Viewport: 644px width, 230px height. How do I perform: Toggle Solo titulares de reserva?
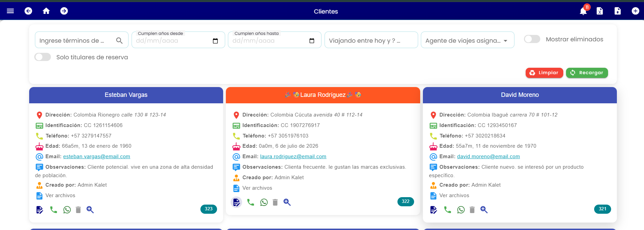click(x=43, y=57)
